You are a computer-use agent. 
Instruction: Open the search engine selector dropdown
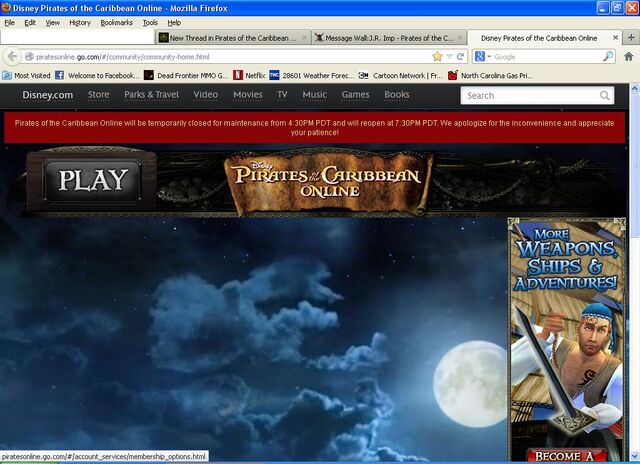click(x=482, y=57)
